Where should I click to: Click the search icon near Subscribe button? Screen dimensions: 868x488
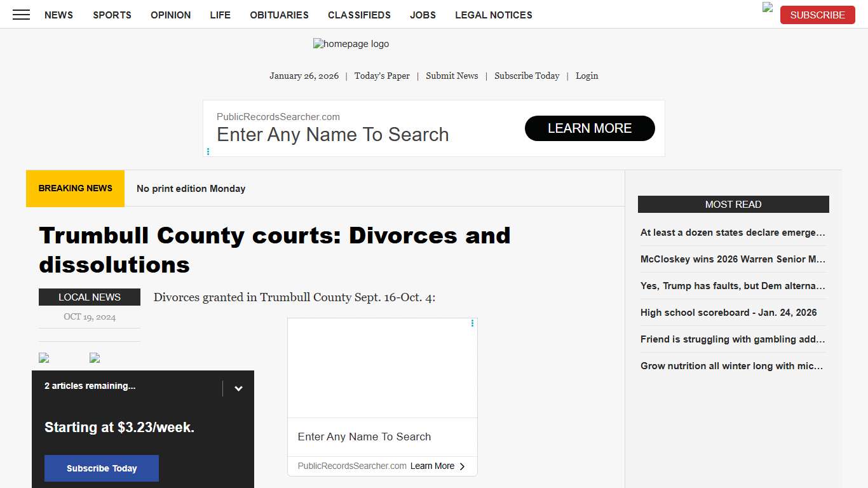[x=767, y=9]
